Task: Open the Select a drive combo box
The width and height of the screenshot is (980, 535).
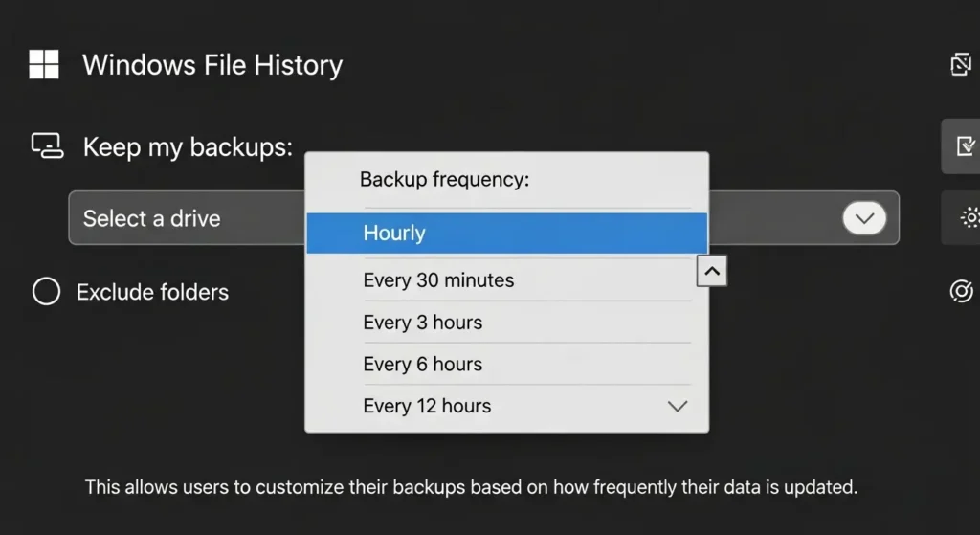Action: point(483,217)
